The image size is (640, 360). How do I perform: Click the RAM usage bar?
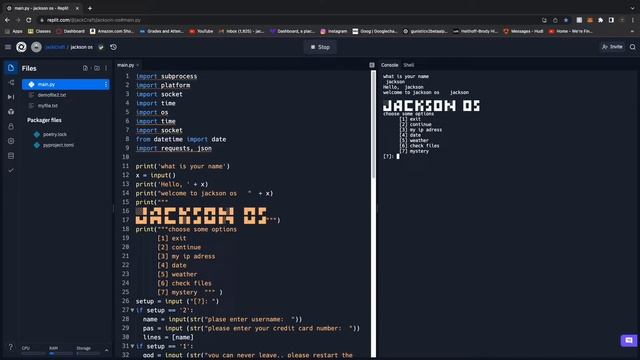click(x=60, y=353)
